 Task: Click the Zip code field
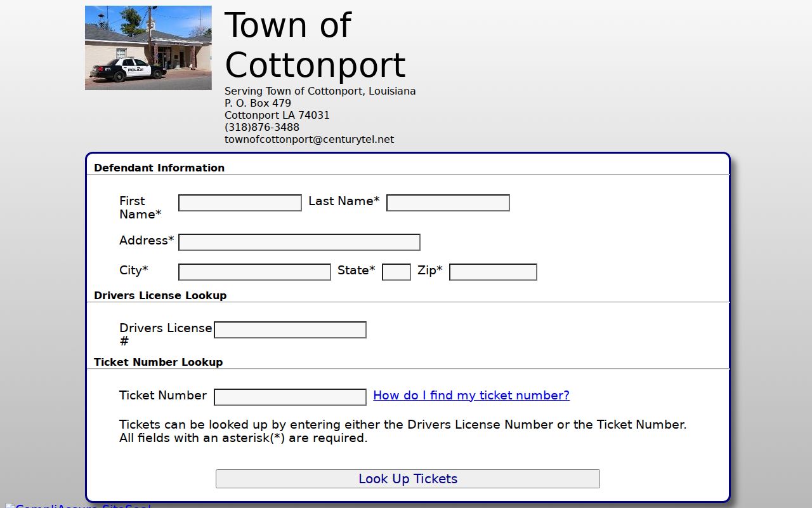493,272
